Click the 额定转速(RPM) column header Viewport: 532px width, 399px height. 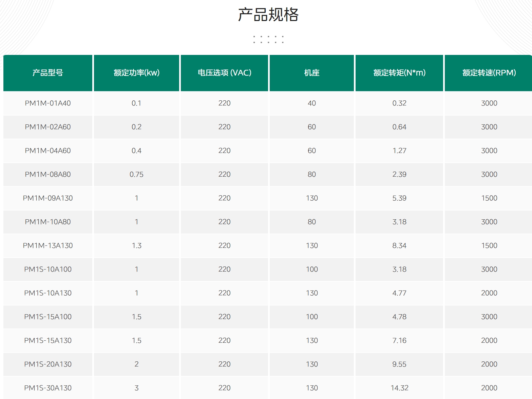pyautogui.click(x=489, y=73)
